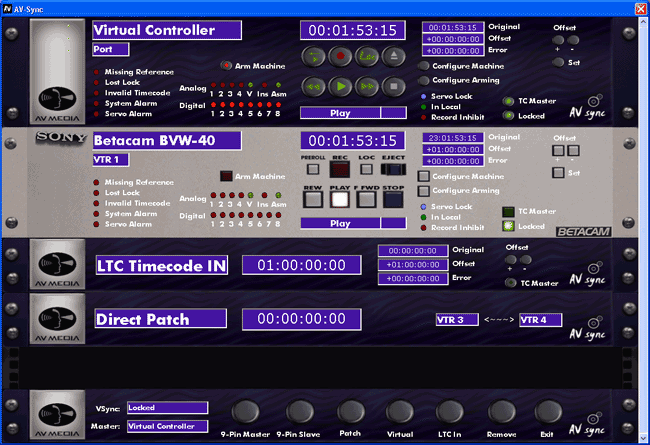Click the Betacam STOP button
Viewport: 650px width, 445px height.
coord(393,199)
